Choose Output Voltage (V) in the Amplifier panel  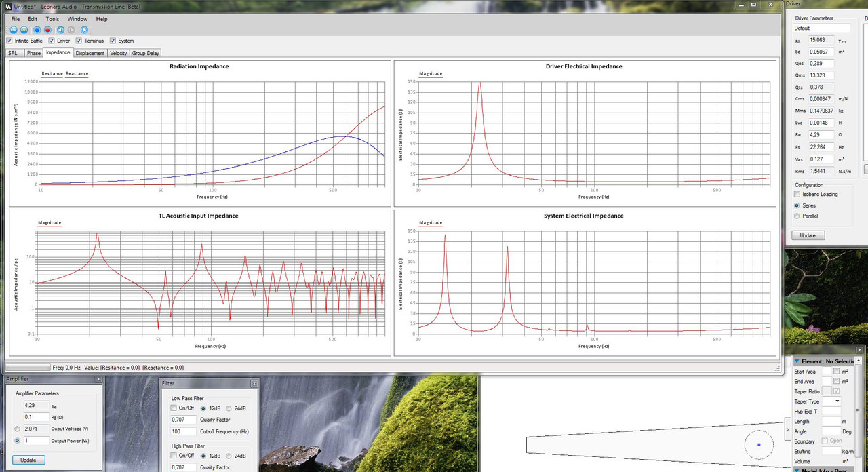17,429
